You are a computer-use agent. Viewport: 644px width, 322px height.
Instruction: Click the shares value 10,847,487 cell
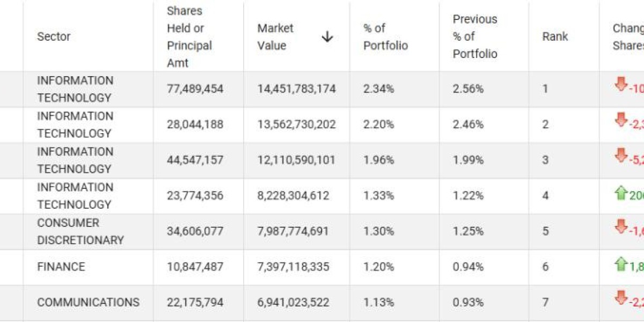click(195, 267)
